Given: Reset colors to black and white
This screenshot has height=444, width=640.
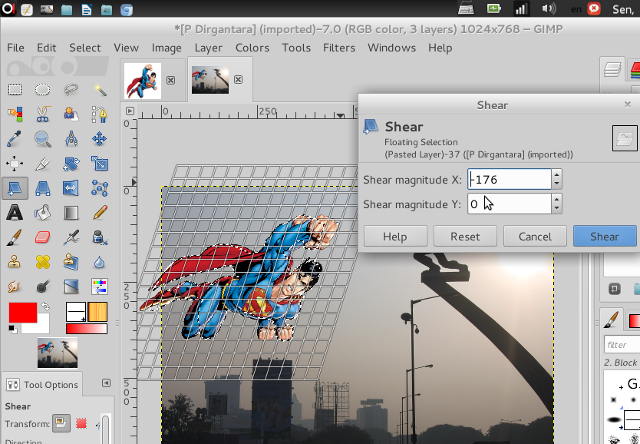Looking at the screenshot, I should coord(13,329).
